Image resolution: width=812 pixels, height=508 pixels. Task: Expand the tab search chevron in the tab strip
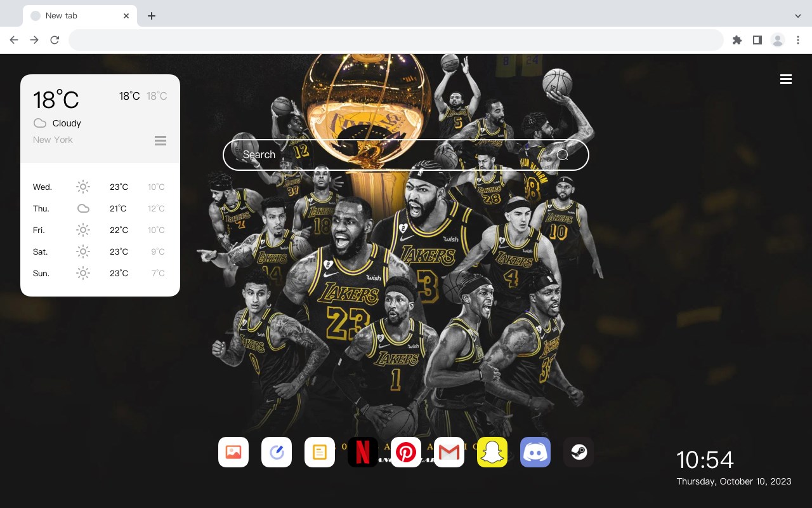[x=798, y=16]
